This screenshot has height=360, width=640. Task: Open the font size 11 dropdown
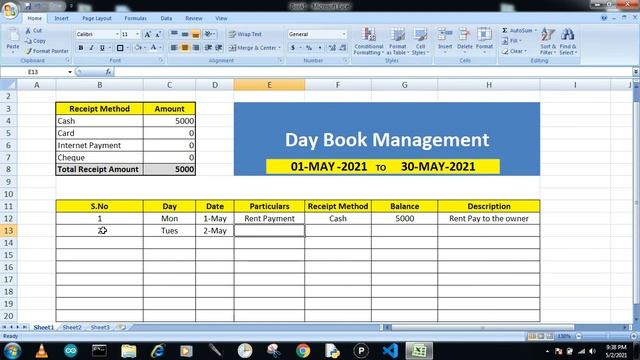(137, 34)
